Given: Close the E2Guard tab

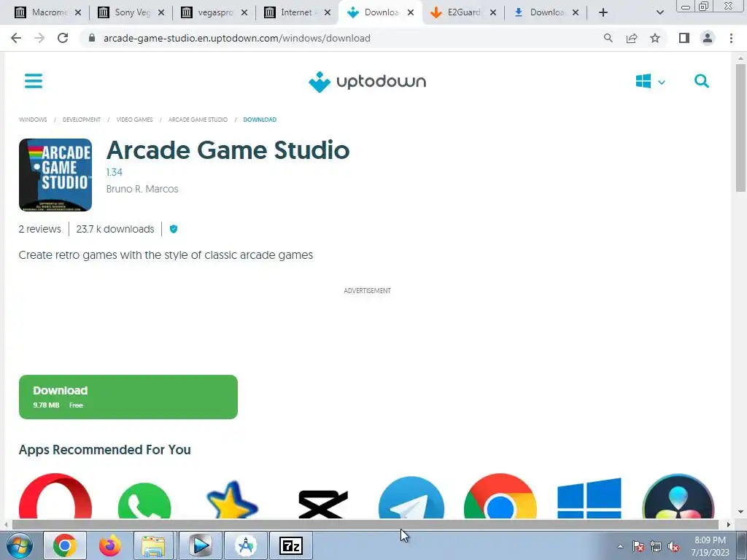Looking at the screenshot, I should click(493, 12).
